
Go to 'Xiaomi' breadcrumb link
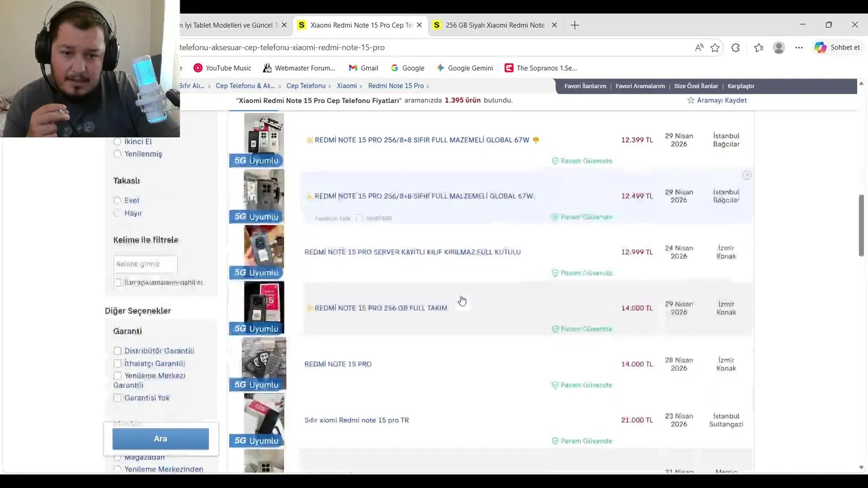click(347, 86)
